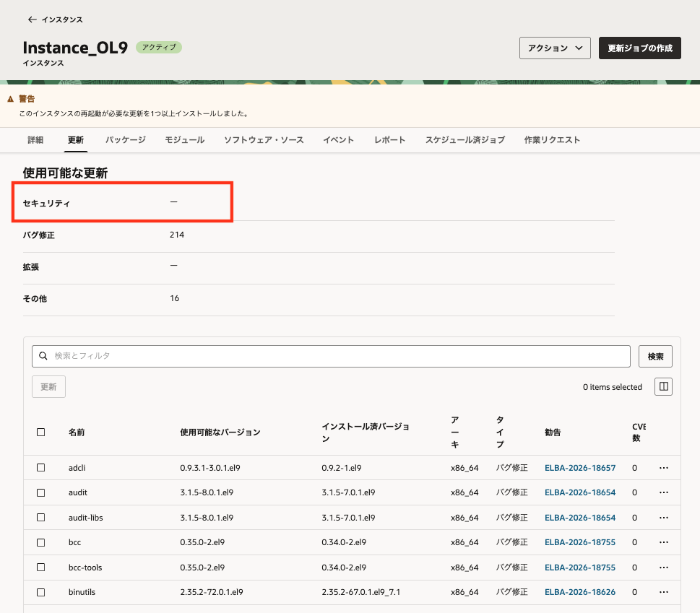Expand the アクション dropdown

coord(555,48)
